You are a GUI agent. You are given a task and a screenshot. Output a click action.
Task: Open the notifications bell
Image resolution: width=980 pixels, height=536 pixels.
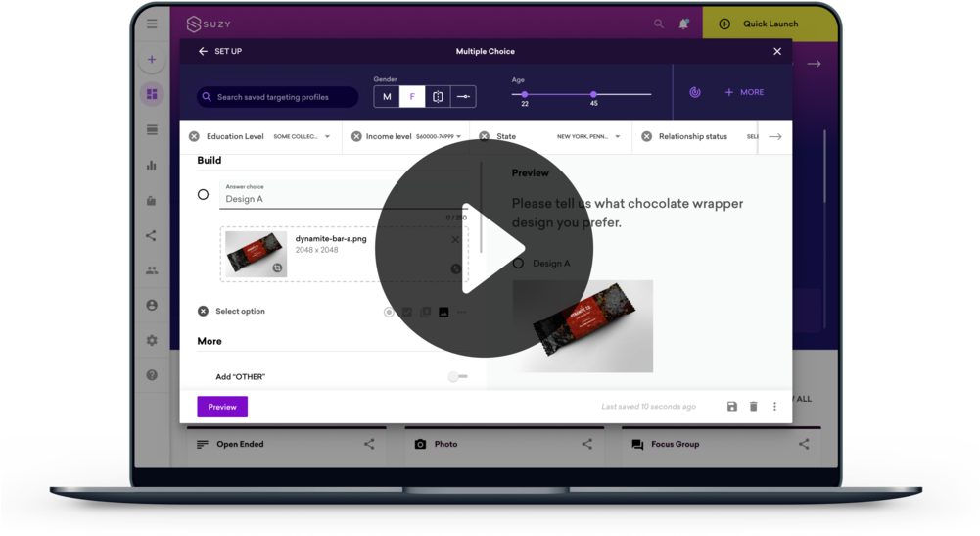point(684,24)
